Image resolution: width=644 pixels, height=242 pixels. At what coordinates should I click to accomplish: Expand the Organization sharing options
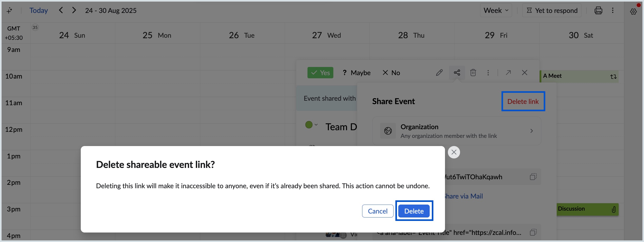pyautogui.click(x=531, y=131)
